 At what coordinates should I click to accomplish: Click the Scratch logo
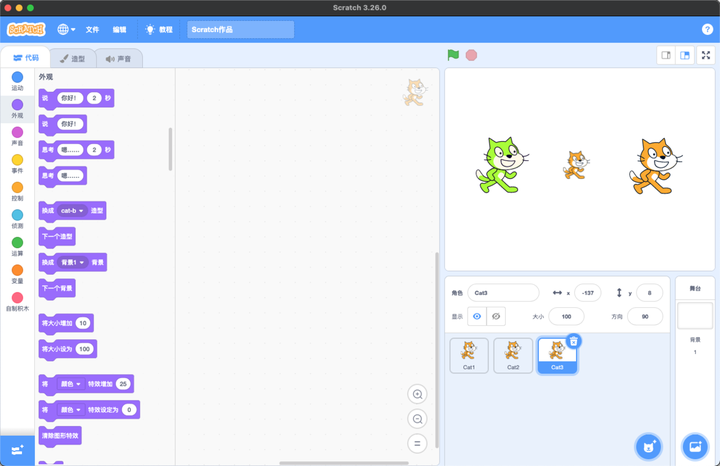pyautogui.click(x=26, y=29)
